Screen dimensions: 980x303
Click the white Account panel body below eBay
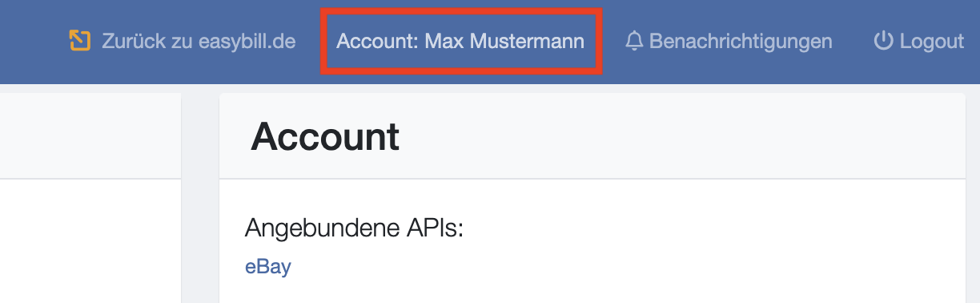592,290
